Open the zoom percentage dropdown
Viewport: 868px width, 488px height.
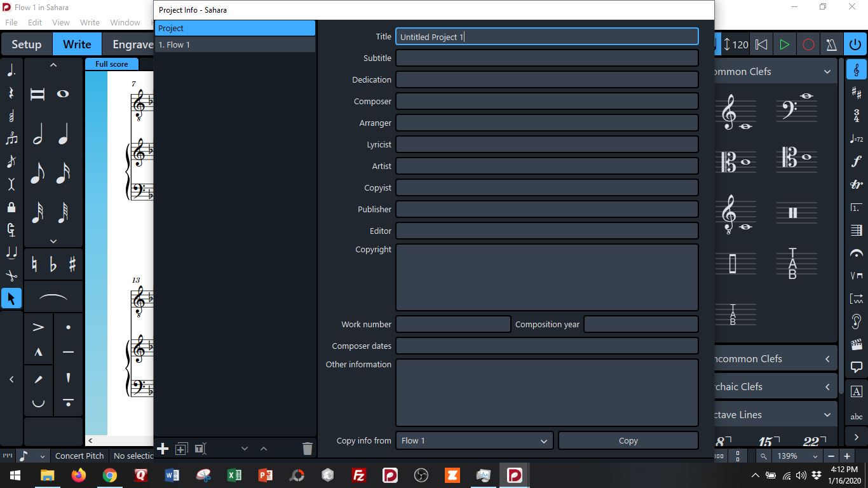point(798,456)
